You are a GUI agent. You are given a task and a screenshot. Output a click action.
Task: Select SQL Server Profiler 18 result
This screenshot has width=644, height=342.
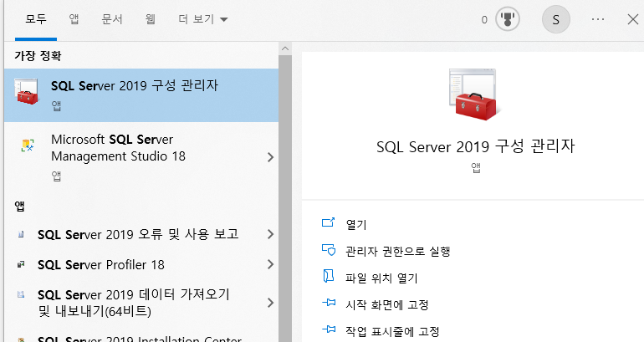[141, 265]
